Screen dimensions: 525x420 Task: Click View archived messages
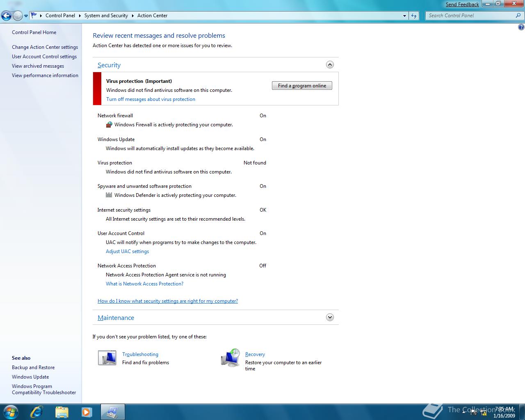pyautogui.click(x=38, y=66)
